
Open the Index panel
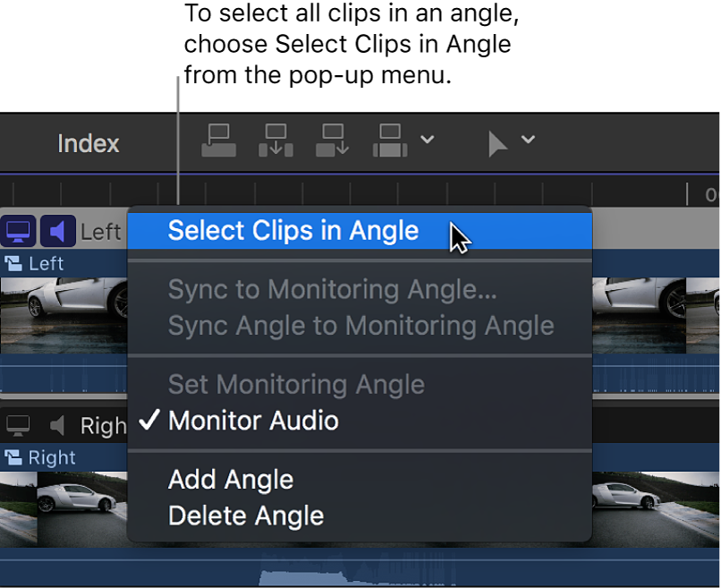88,143
